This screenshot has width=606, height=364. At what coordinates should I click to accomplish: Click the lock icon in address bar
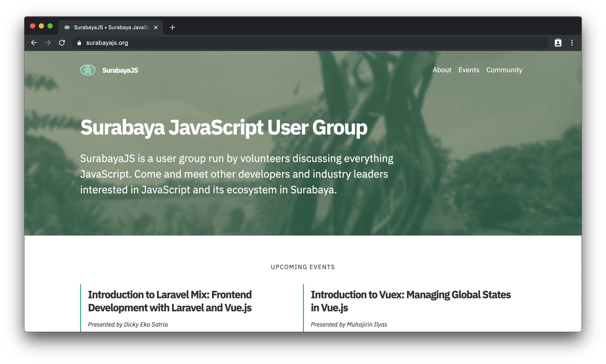point(79,43)
